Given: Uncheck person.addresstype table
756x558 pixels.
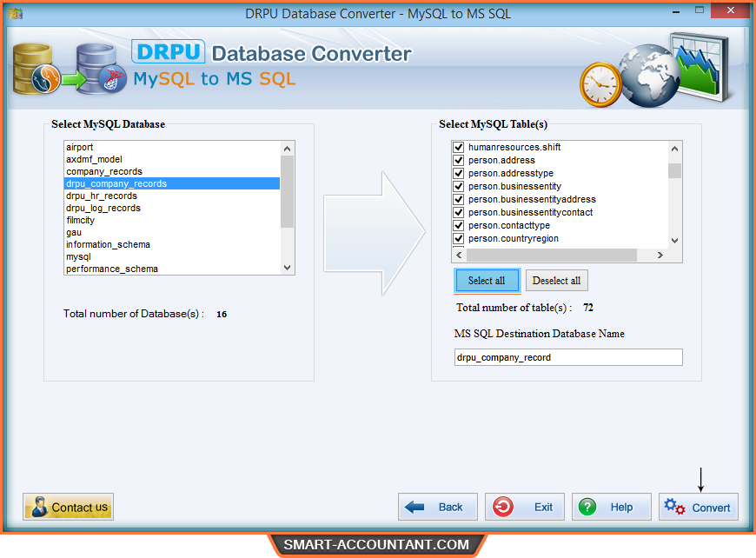Looking at the screenshot, I should coord(459,173).
